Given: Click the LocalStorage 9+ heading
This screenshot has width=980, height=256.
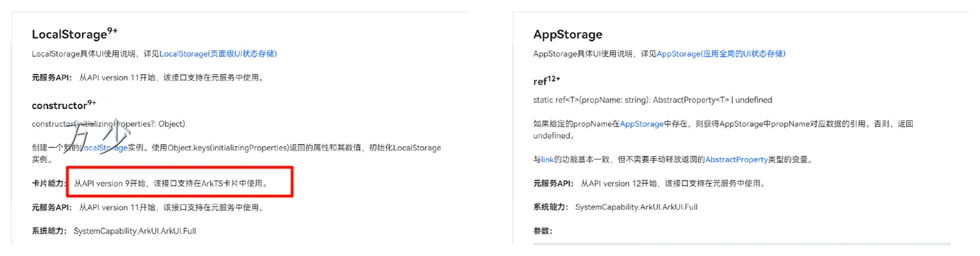Looking at the screenshot, I should pos(74,34).
